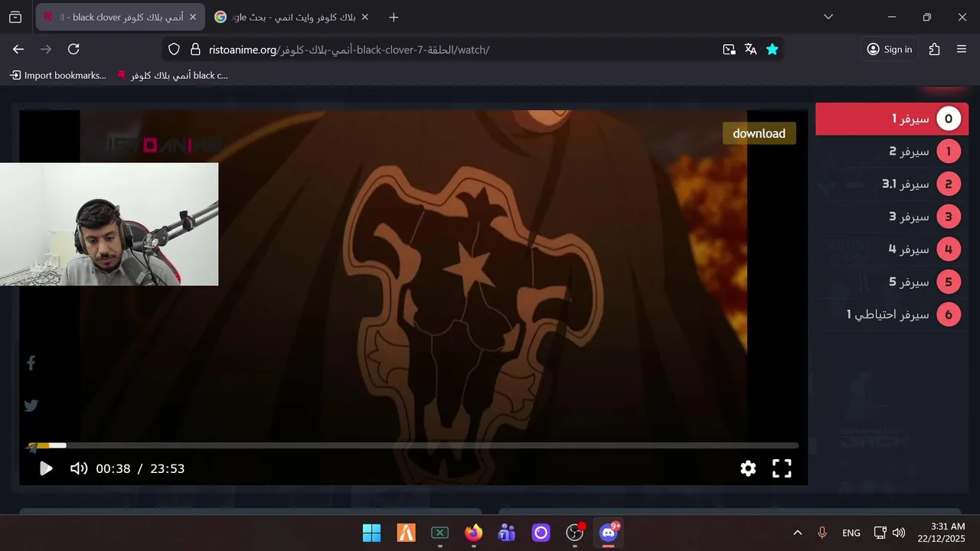Click the shield tracking protection icon
The height and width of the screenshot is (551, 980).
click(x=174, y=49)
